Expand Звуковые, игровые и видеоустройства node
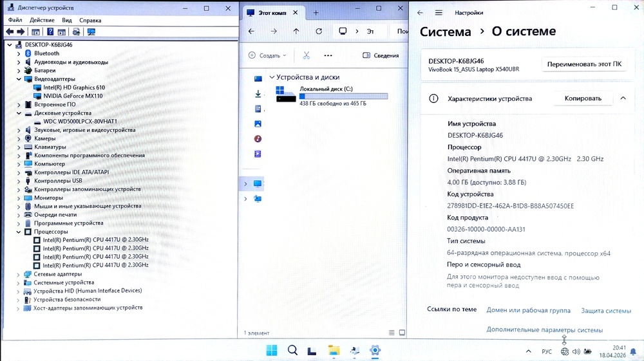The height and width of the screenshot is (361, 644). pos(19,130)
